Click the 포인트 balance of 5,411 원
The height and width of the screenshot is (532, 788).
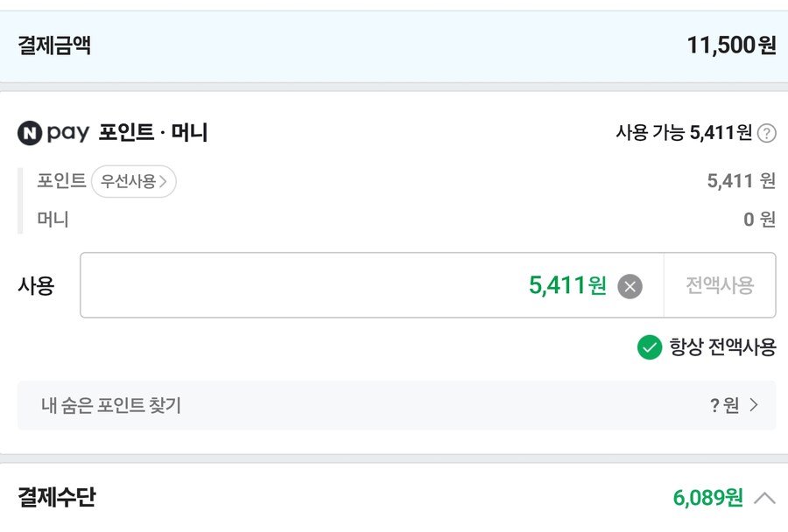coord(741,181)
